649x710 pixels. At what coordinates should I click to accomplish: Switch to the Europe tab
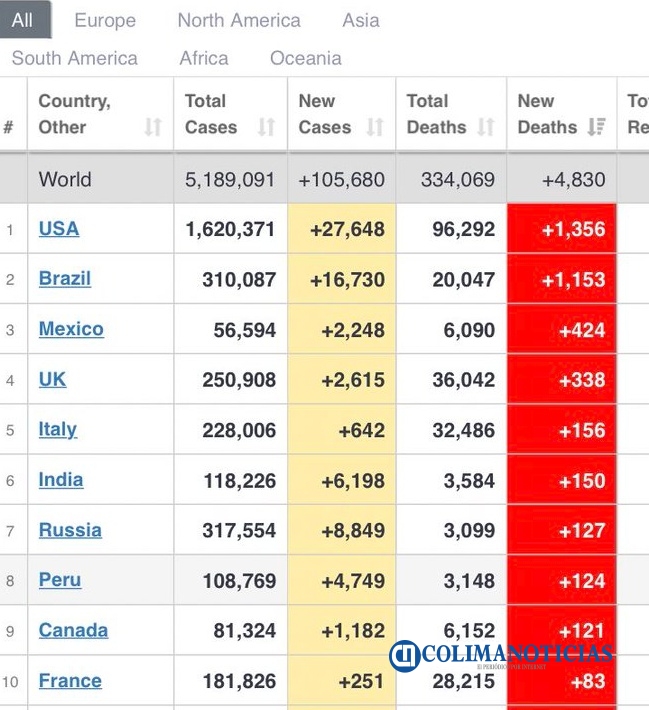[x=105, y=20]
